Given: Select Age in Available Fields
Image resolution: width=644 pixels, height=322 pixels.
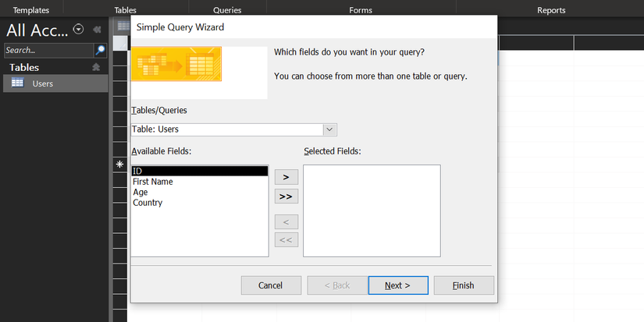Looking at the screenshot, I should pyautogui.click(x=200, y=192).
